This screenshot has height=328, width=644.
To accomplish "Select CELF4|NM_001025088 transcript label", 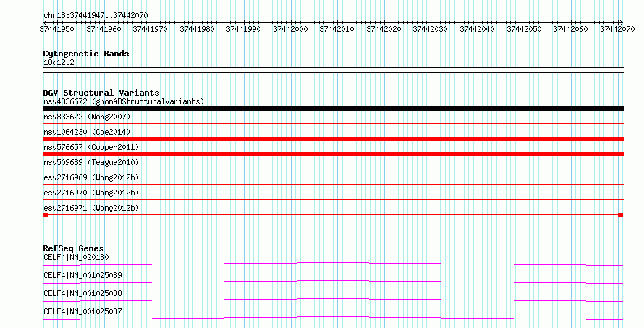I will coord(82,293).
